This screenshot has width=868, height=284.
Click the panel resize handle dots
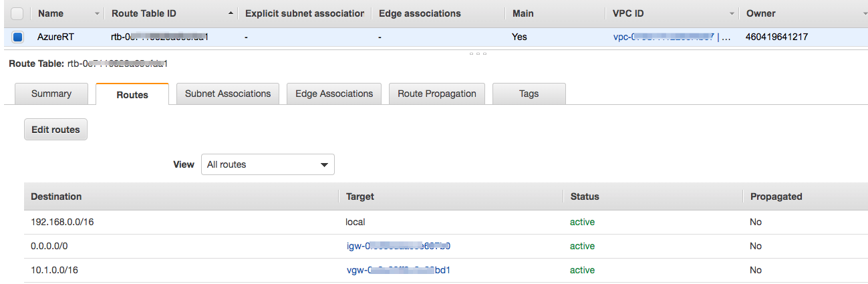(478, 53)
